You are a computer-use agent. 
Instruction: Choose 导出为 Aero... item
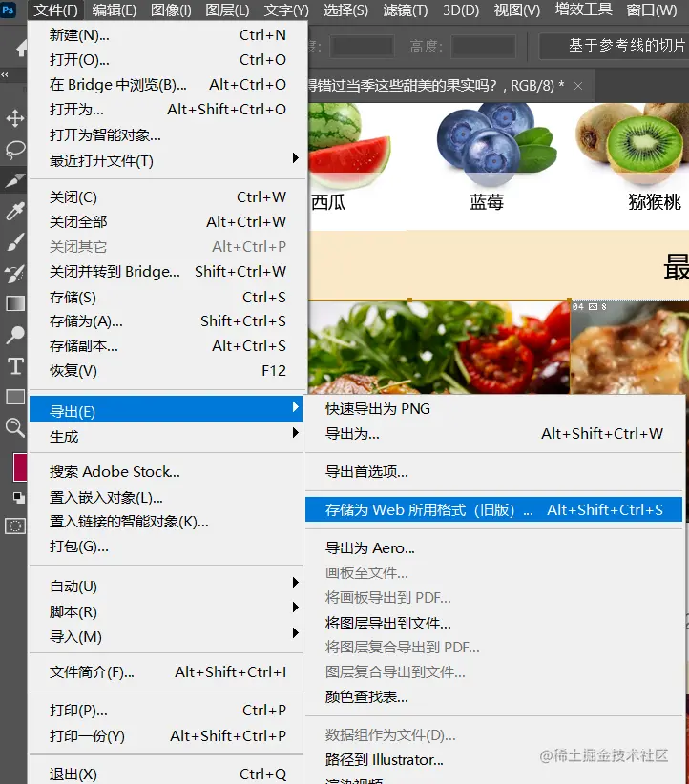click(494, 548)
